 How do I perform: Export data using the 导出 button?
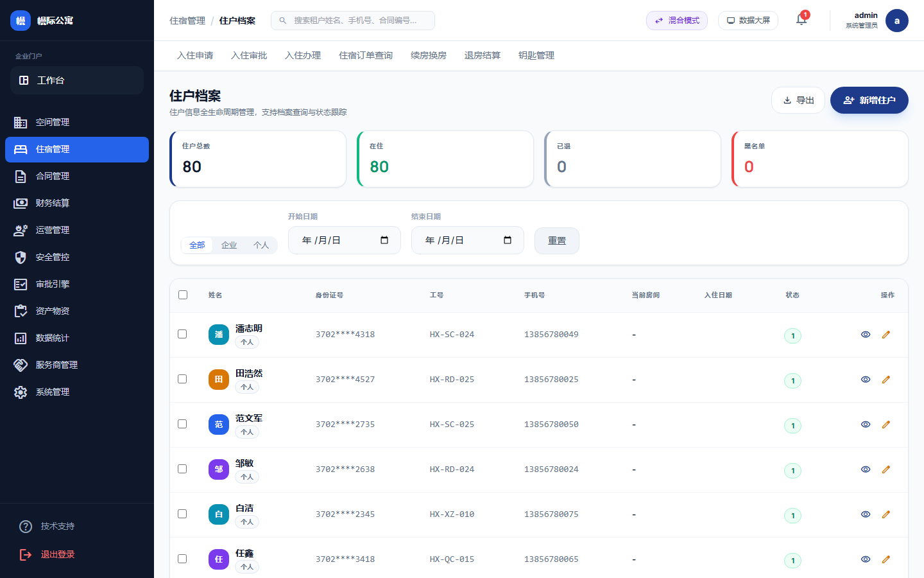coord(798,100)
